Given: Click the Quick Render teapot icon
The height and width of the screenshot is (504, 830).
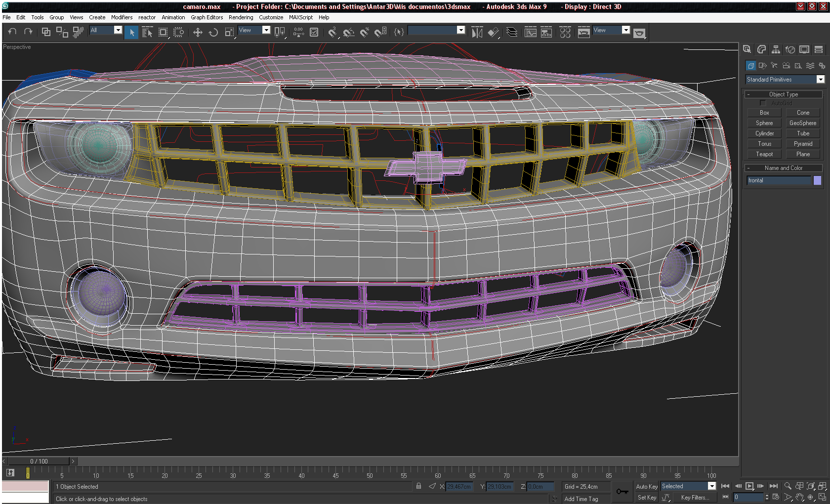Looking at the screenshot, I should [639, 33].
